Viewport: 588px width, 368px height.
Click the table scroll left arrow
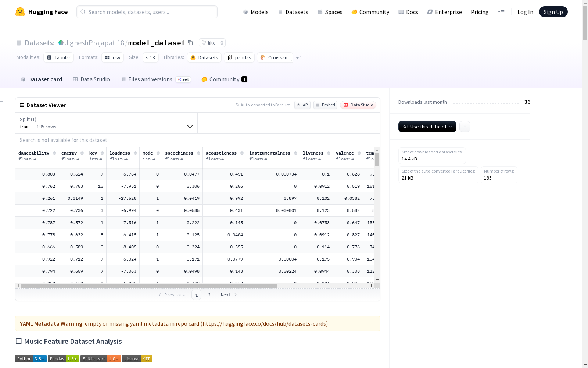tap(18, 286)
